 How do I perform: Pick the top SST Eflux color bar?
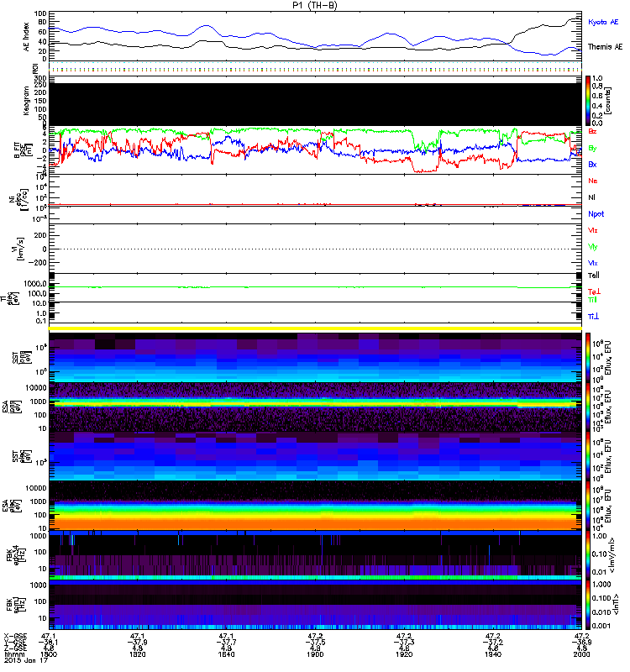588,356
